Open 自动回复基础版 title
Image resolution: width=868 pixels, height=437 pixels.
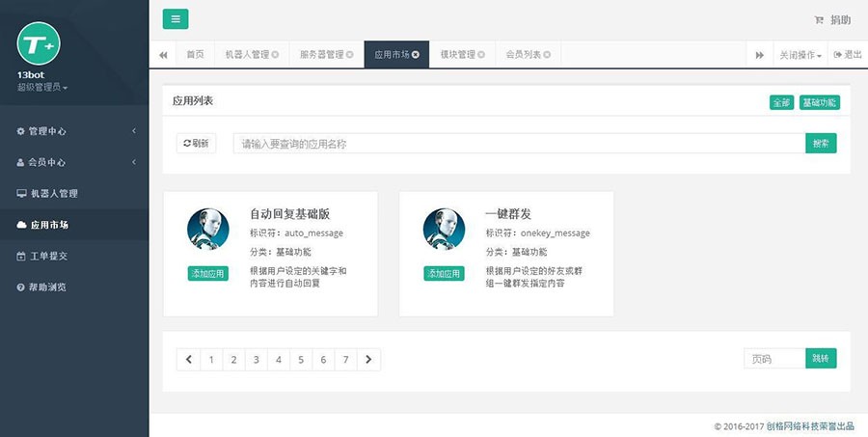(x=290, y=214)
